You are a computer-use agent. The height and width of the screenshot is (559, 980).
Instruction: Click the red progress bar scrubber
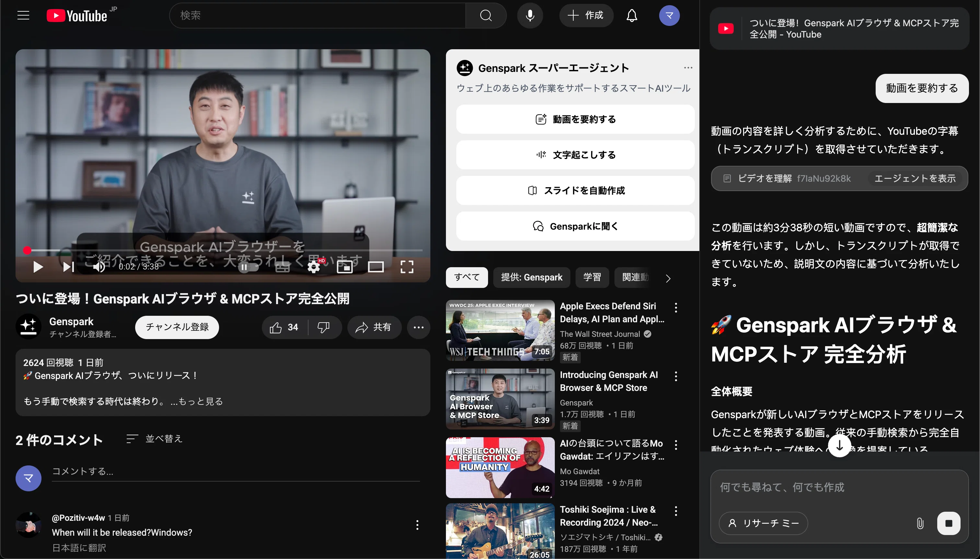pyautogui.click(x=27, y=250)
